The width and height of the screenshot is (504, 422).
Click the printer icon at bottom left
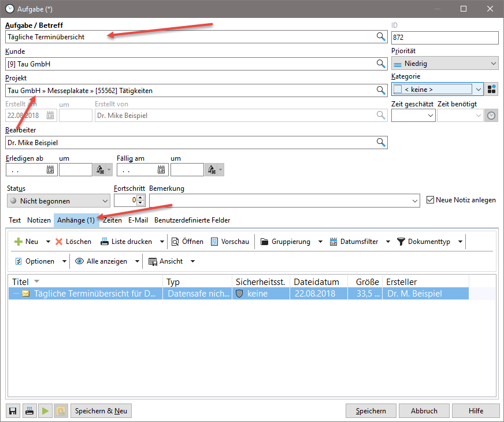(x=29, y=411)
